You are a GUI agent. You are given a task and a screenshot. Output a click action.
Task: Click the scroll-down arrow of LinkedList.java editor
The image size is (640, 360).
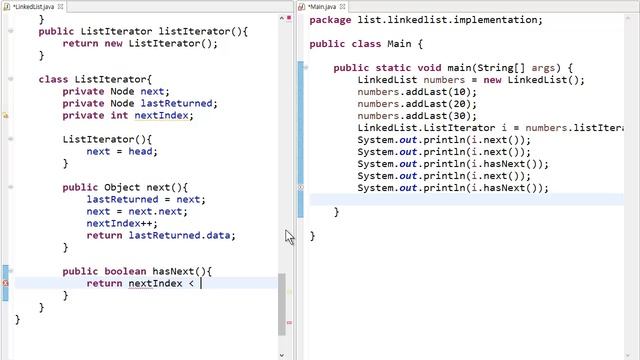(x=282, y=356)
